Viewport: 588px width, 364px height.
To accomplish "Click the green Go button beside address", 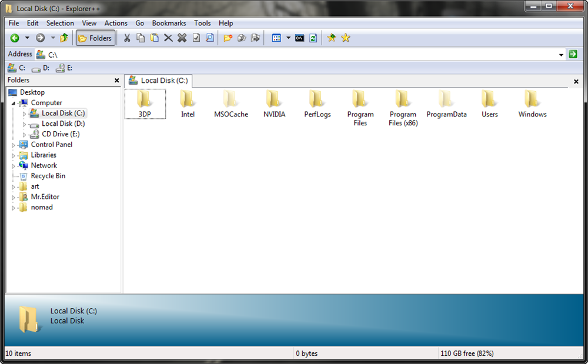I will click(x=573, y=54).
